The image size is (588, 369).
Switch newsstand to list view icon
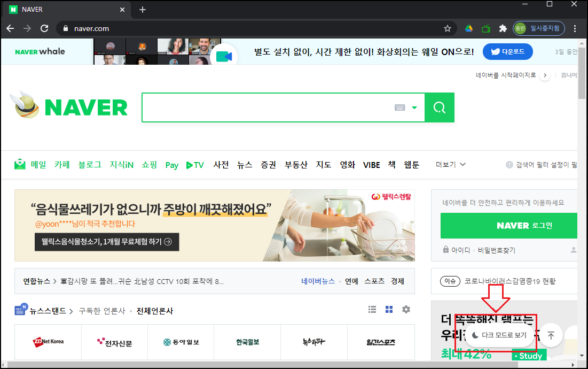click(372, 309)
